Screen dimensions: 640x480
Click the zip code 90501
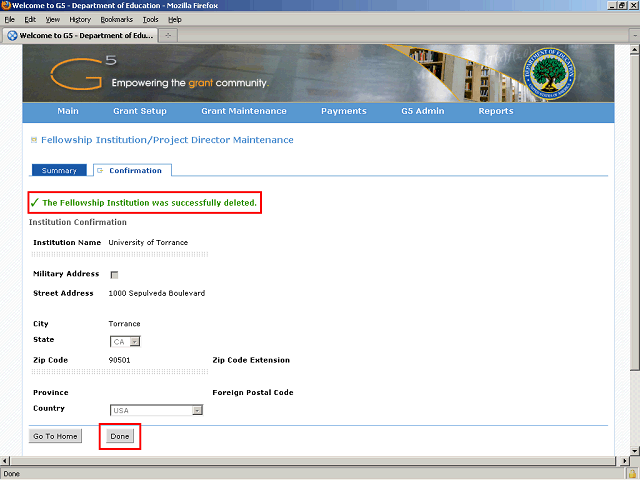pos(120,360)
